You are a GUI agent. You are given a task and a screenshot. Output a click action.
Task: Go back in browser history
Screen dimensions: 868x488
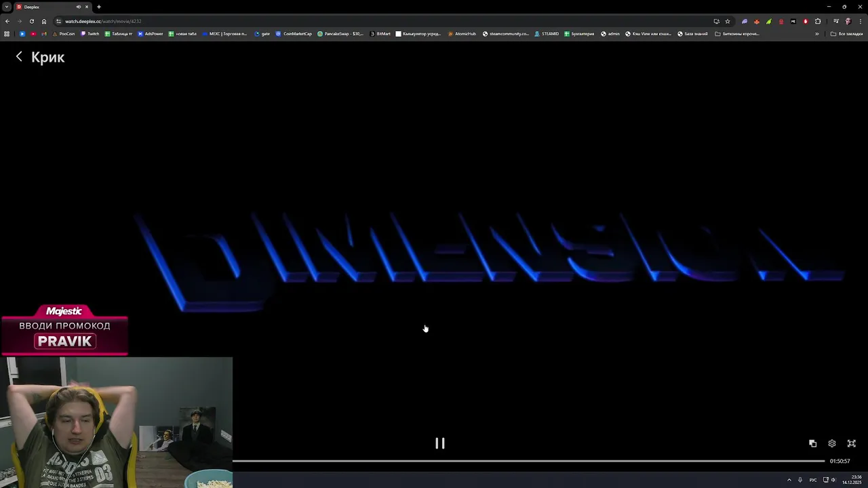[x=7, y=21]
